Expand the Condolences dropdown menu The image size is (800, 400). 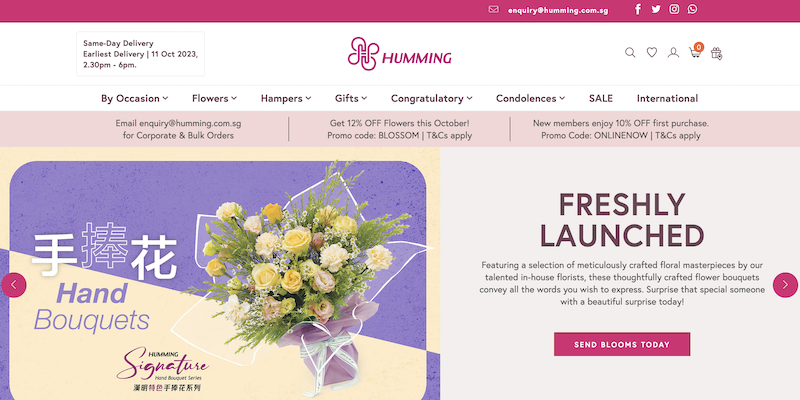coord(531,98)
